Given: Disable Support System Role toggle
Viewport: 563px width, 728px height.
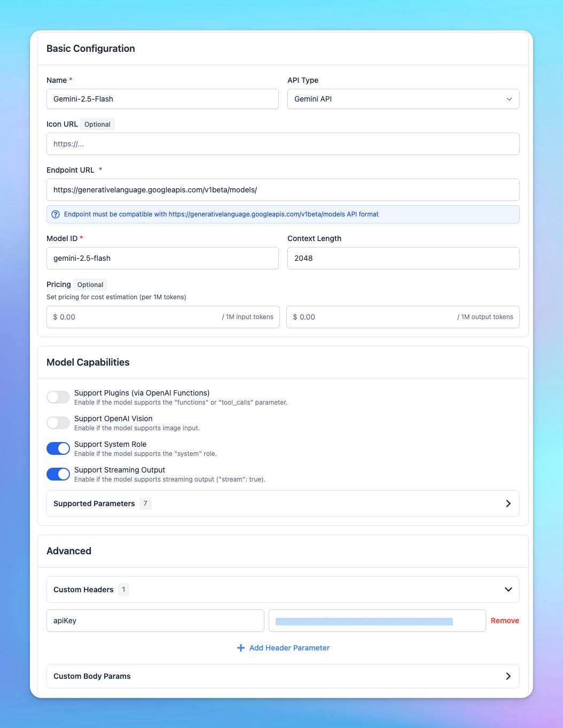Looking at the screenshot, I should tap(58, 448).
